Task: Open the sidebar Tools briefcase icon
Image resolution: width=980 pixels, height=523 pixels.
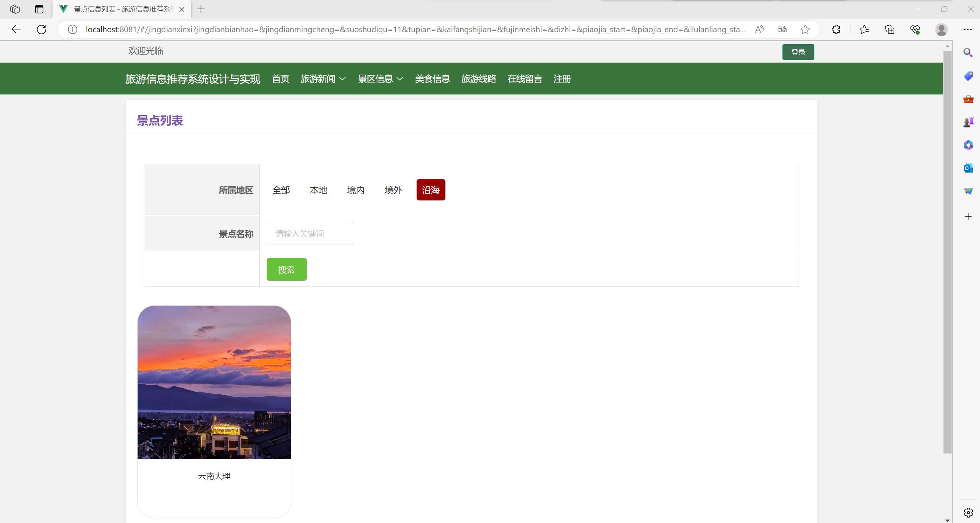Action: pos(968,99)
